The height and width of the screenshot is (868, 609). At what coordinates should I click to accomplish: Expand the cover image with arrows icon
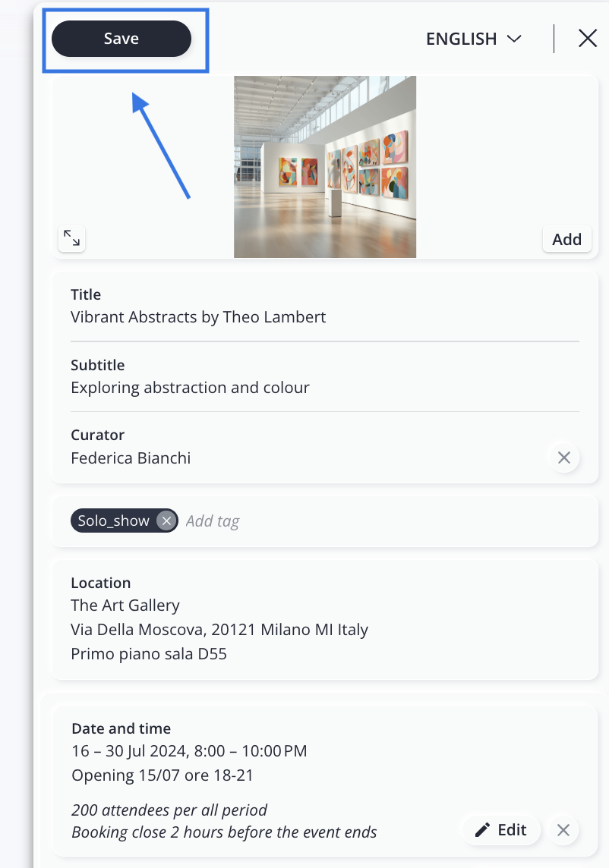(71, 238)
